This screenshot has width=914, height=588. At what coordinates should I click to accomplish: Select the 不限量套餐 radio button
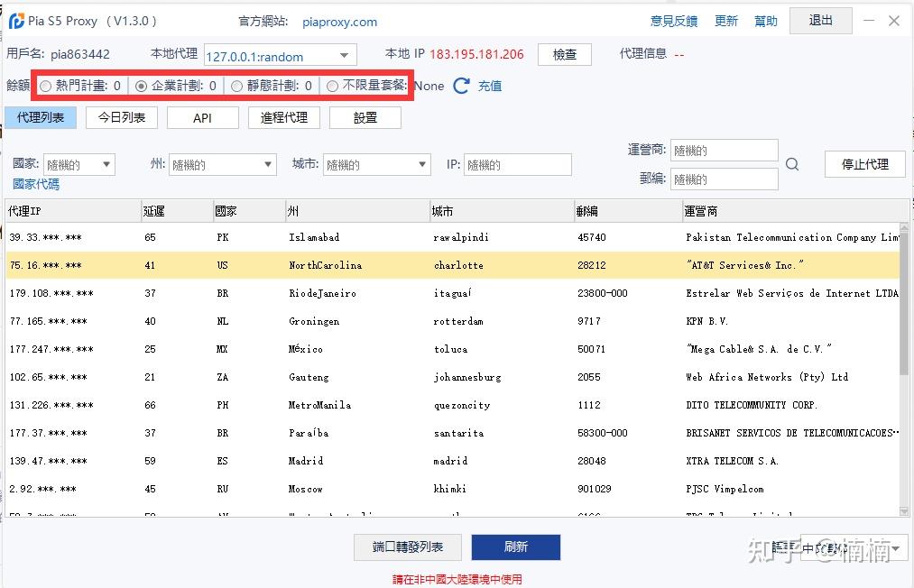click(x=333, y=86)
